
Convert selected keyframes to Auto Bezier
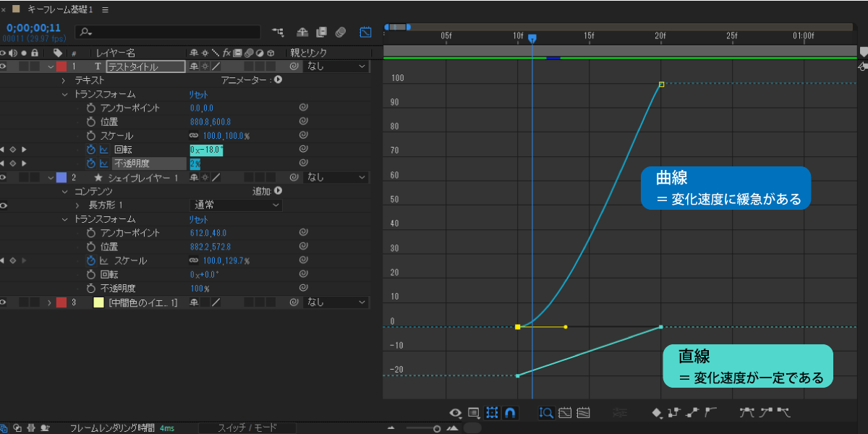710,413
